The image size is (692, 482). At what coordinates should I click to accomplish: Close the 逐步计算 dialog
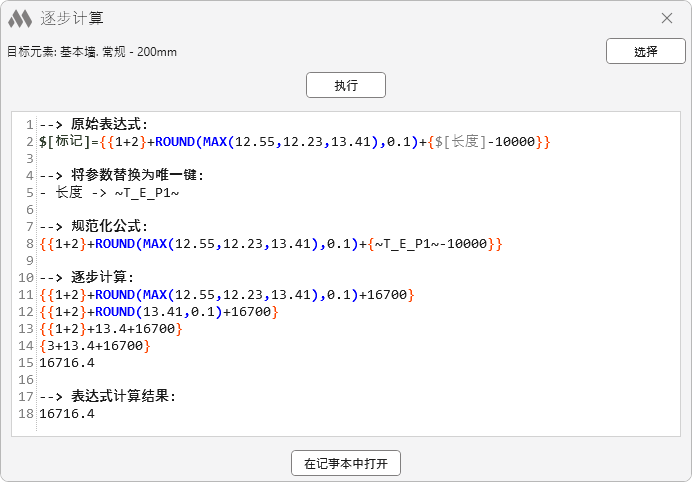click(x=667, y=18)
